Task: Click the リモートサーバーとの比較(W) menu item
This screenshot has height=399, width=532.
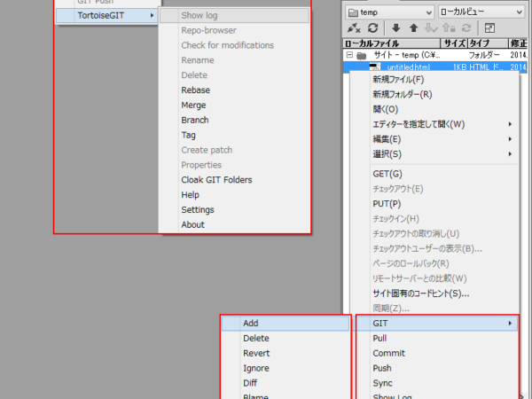Action: (419, 278)
